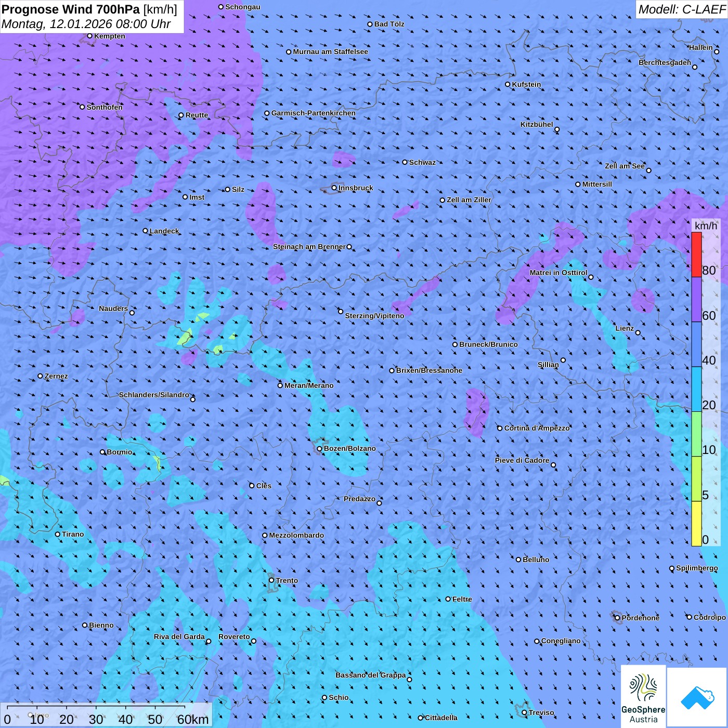Click the 'Reutte' label
Image resolution: width=728 pixels, height=728 pixels.
(197, 115)
